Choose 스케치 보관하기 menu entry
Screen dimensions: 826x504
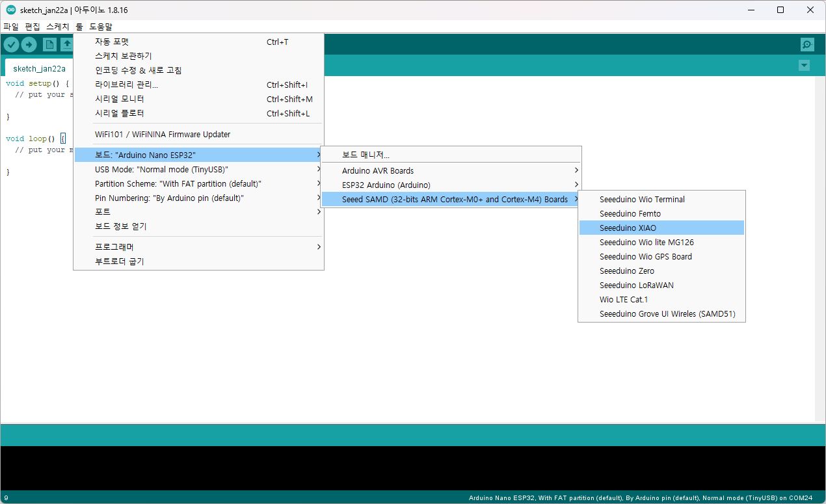pyautogui.click(x=198, y=56)
